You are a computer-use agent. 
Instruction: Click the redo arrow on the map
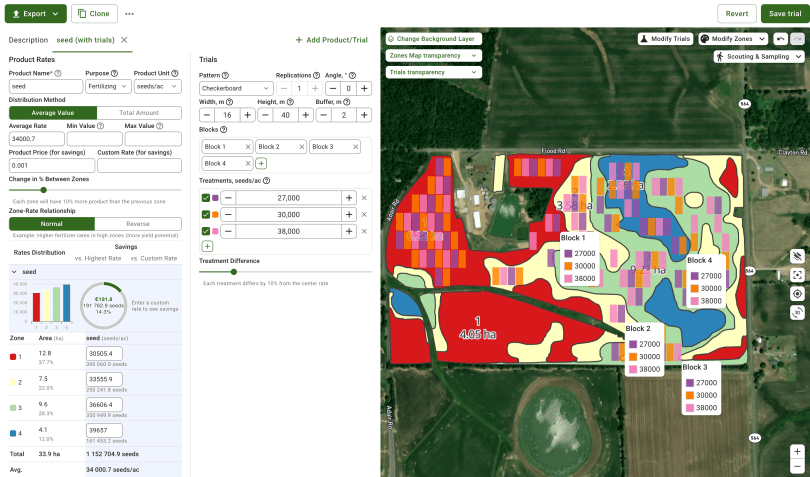pyautogui.click(x=798, y=39)
